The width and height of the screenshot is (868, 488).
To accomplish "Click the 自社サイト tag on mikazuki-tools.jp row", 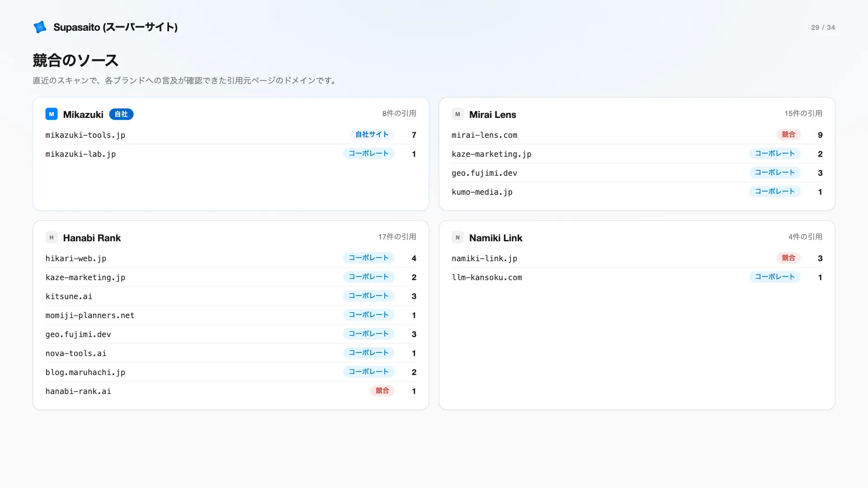I will point(372,135).
